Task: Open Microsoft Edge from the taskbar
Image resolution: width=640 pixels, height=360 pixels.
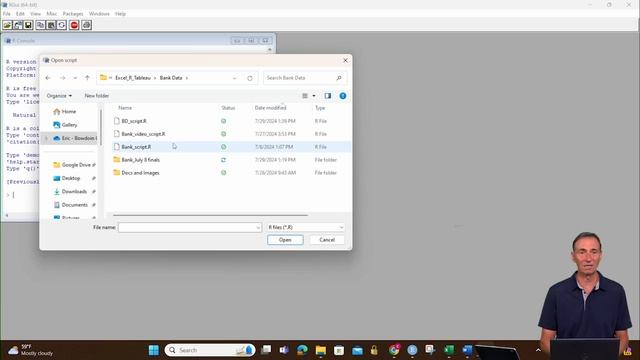Action: [302, 350]
